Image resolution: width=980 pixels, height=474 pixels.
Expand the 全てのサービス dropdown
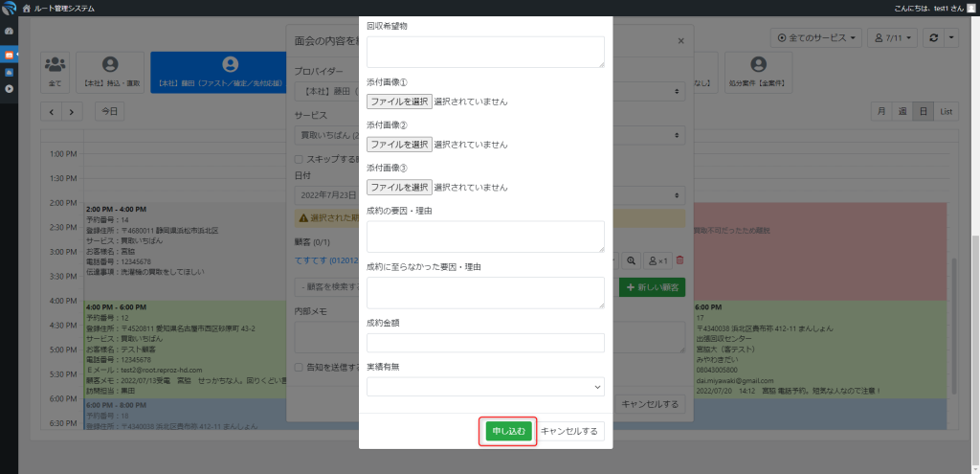click(816, 37)
